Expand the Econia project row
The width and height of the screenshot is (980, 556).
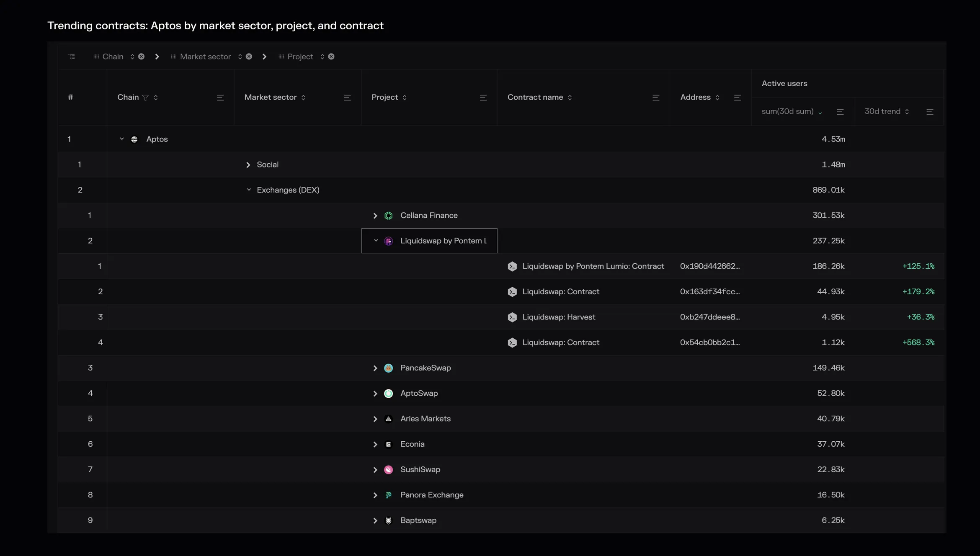coord(375,445)
